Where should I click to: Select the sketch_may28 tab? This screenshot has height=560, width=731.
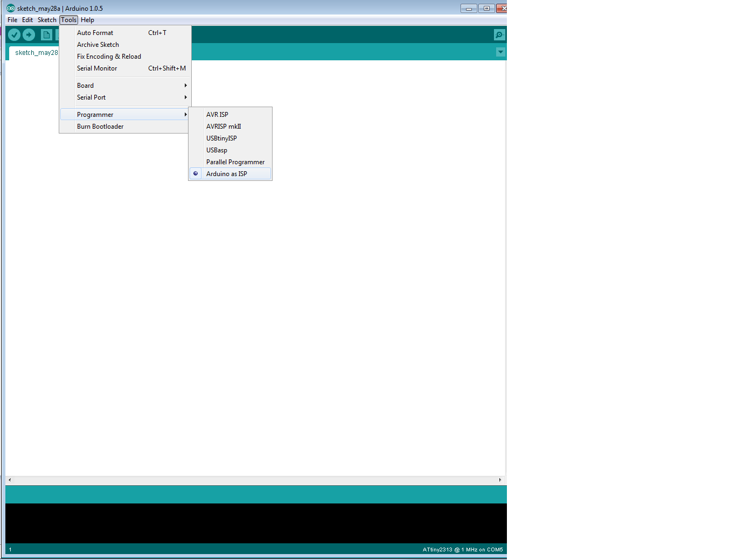tap(34, 53)
